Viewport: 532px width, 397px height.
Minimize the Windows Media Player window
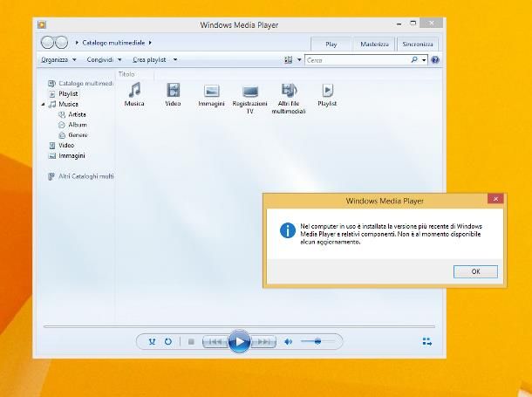pyautogui.click(x=399, y=24)
